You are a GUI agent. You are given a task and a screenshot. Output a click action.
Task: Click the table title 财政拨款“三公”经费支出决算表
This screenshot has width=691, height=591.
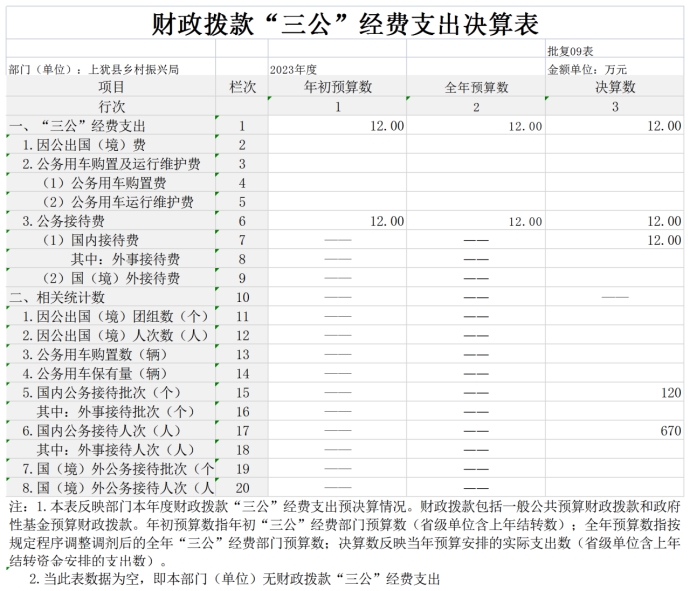click(x=345, y=21)
